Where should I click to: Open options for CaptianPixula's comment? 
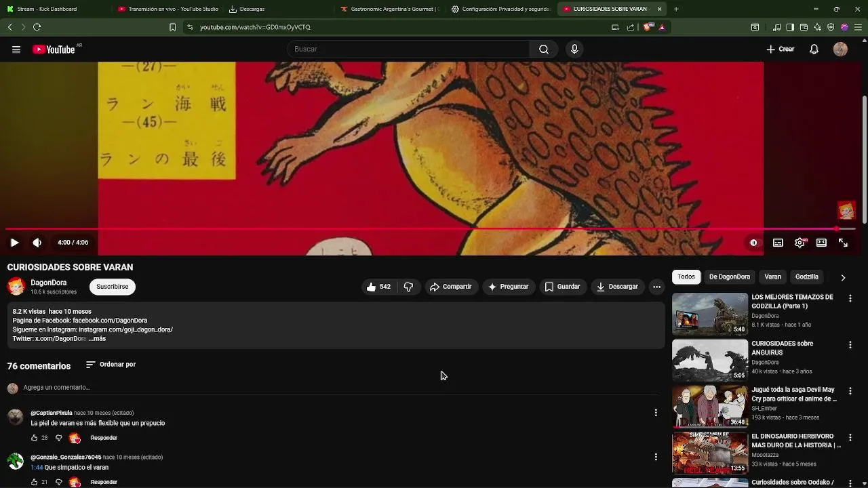[655, 413]
